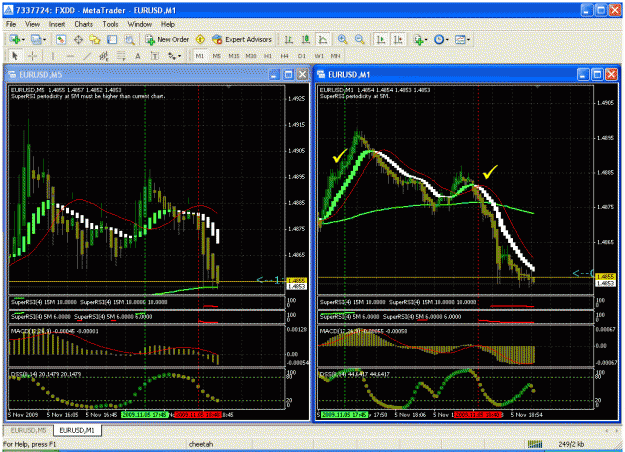The height and width of the screenshot is (452, 625).
Task: Open the Tools menu
Action: click(110, 24)
